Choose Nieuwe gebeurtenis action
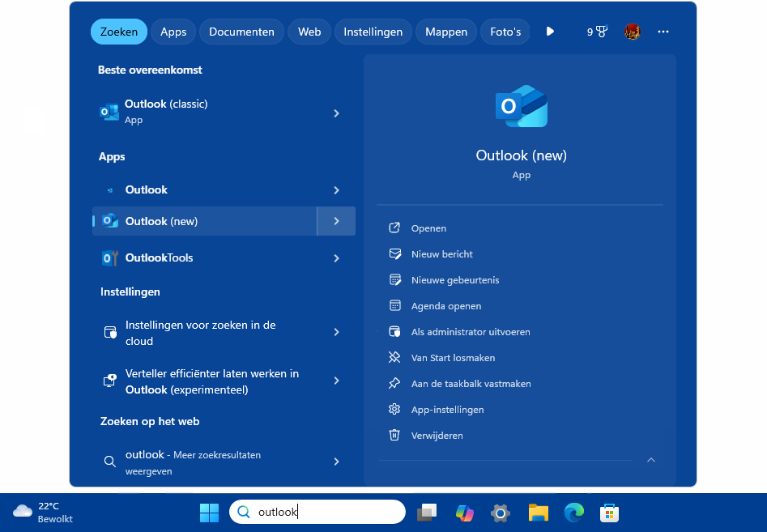This screenshot has height=532, width=767. pos(455,280)
